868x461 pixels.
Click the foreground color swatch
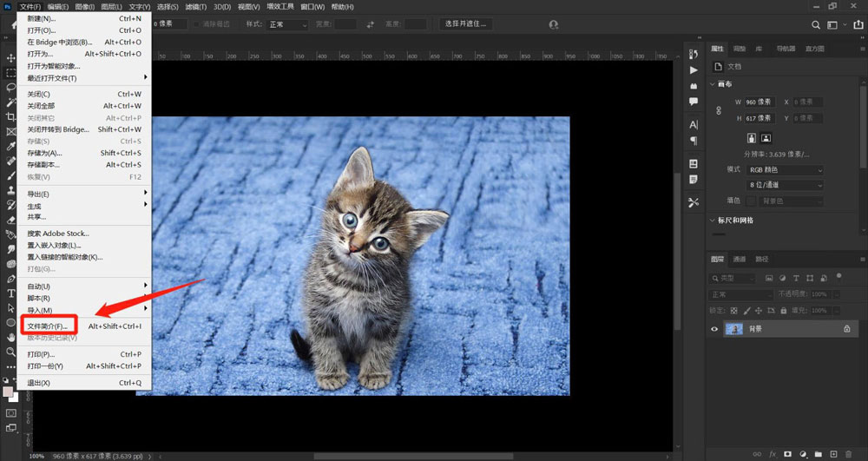tap(8, 392)
